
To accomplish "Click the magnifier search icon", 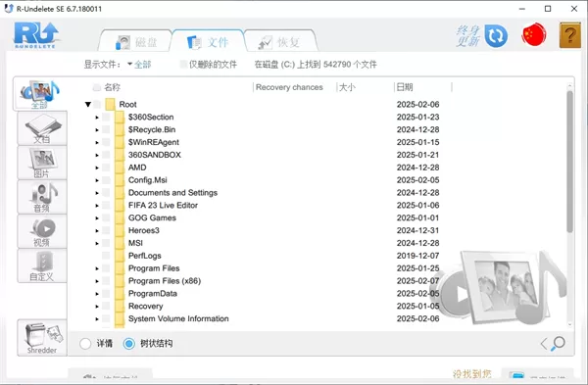I will click(x=558, y=343).
